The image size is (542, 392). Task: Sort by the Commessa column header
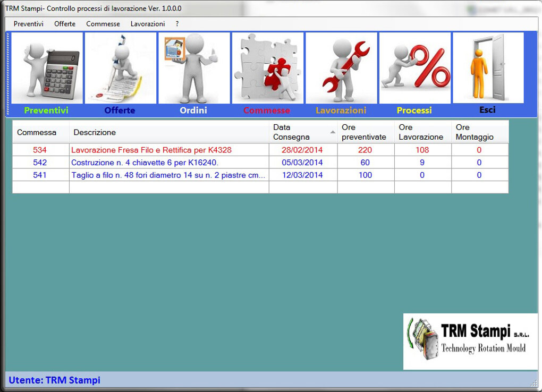41,132
